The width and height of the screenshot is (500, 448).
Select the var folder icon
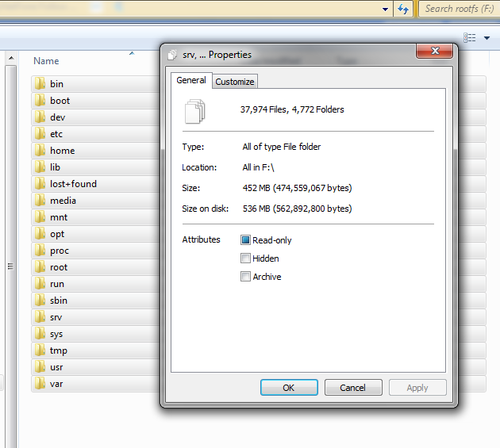pyautogui.click(x=40, y=384)
